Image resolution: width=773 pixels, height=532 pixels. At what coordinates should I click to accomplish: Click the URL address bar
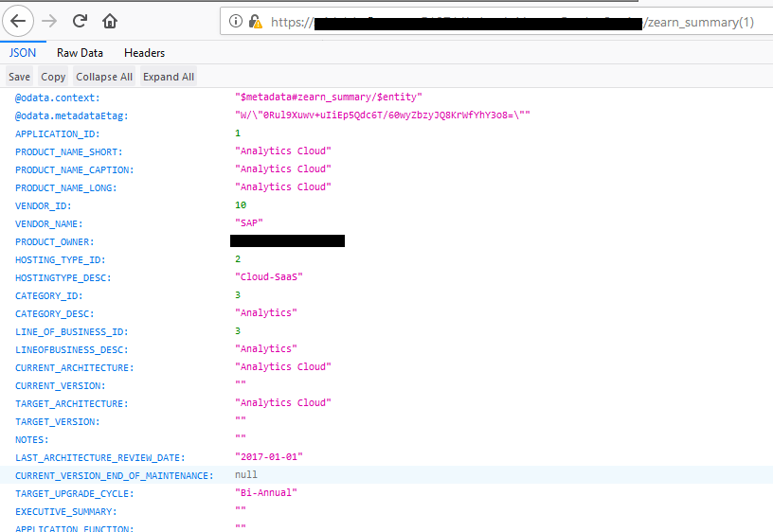point(496,22)
